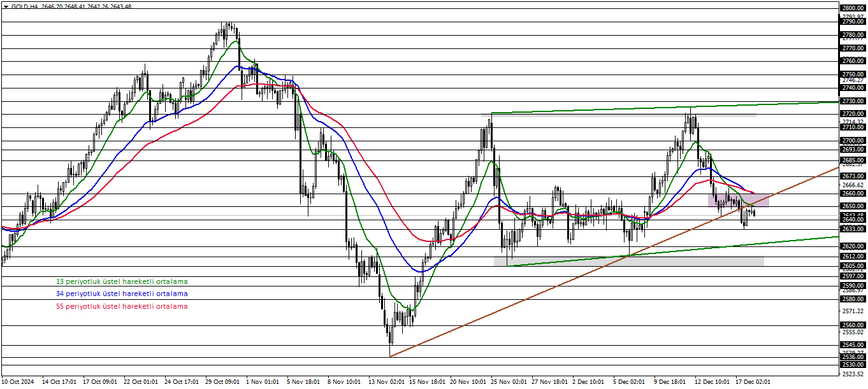This screenshot has width=868, height=389.
Task: Click the '25 Nov 02:01' time label
Action: (508, 382)
